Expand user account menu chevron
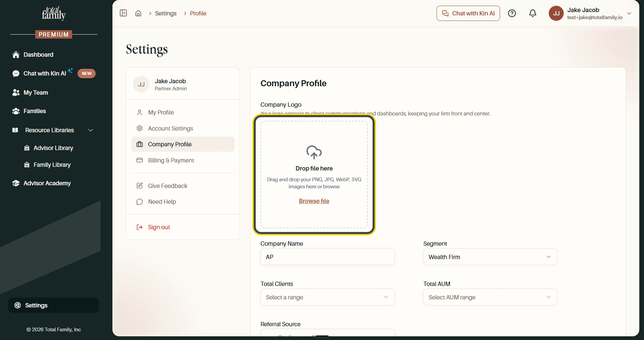The image size is (644, 340). point(629,13)
